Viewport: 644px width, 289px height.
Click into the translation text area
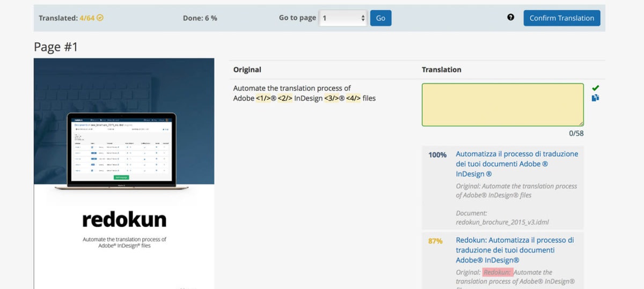[x=503, y=105]
